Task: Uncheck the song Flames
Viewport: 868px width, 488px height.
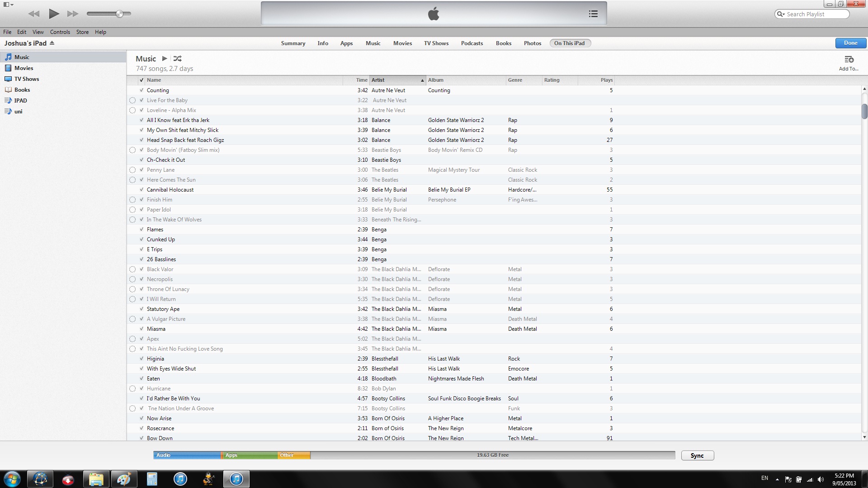Action: 142,230
